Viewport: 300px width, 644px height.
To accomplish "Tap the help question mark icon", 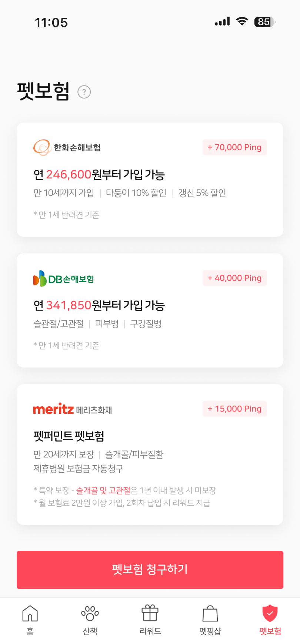I will 84,92.
